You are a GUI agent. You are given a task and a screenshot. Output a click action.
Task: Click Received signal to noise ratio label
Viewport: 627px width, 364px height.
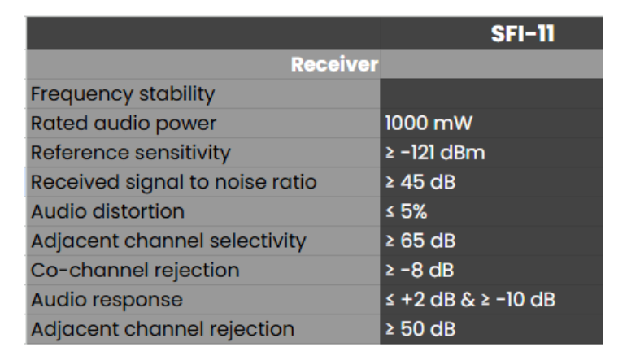(173, 182)
